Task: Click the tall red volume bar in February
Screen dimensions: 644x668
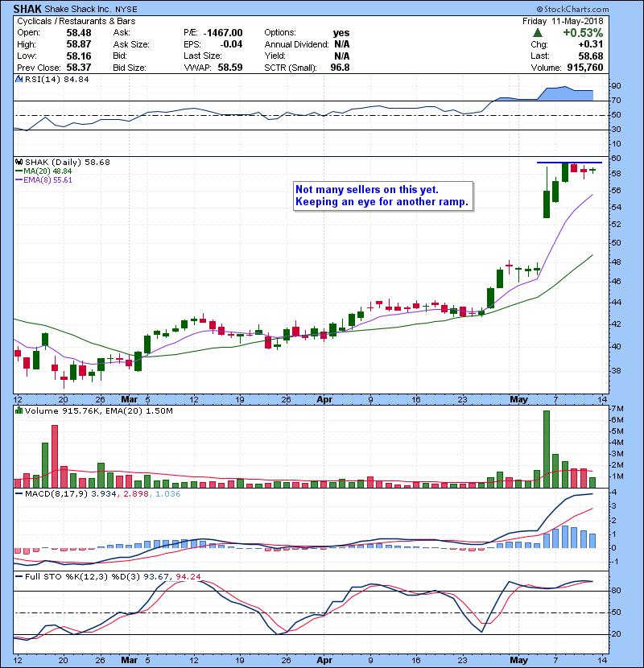Action: coord(55,456)
